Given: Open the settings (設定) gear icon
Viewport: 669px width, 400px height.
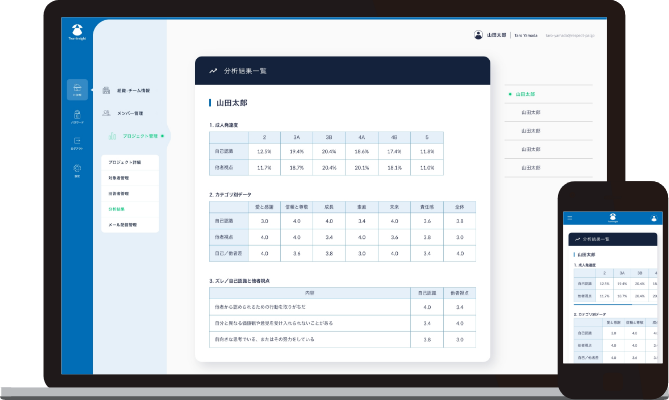Looking at the screenshot, I should pos(77,170).
